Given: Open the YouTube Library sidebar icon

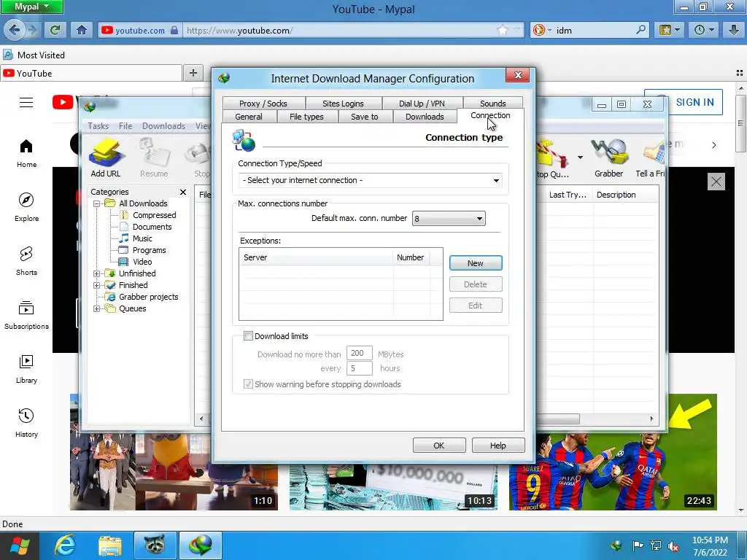Looking at the screenshot, I should (x=26, y=368).
